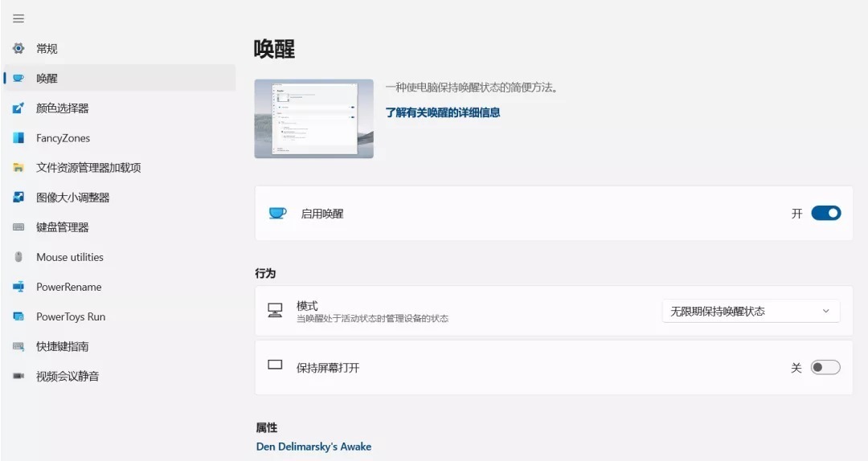Open the 文件资源管理器加载项 page
Screen dimensions: 868x461
pos(120,168)
